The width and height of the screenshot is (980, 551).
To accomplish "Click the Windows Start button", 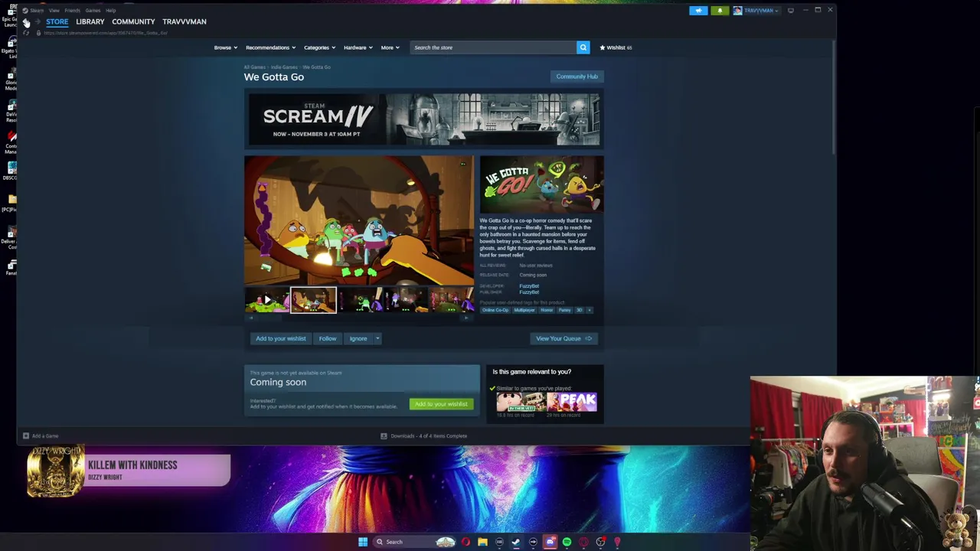I will click(362, 542).
